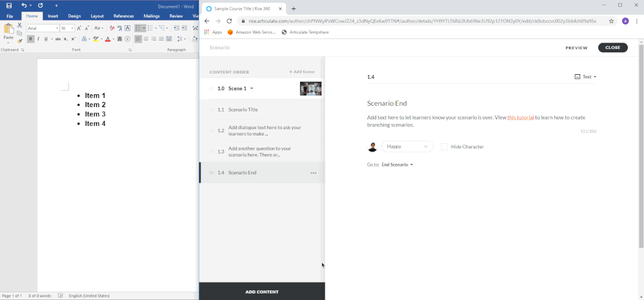Pick the yellow text highlight color

pyautogui.click(x=96, y=39)
